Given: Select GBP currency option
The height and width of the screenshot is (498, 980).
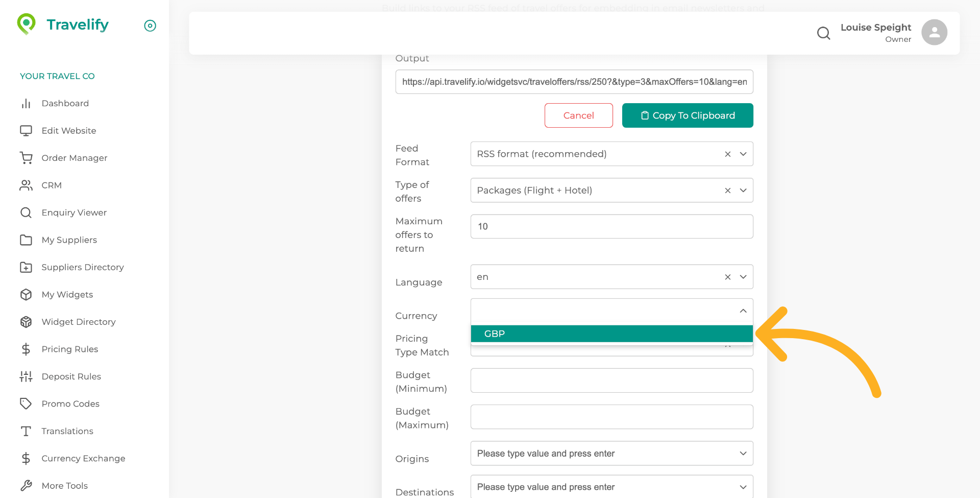Looking at the screenshot, I should [x=611, y=334].
